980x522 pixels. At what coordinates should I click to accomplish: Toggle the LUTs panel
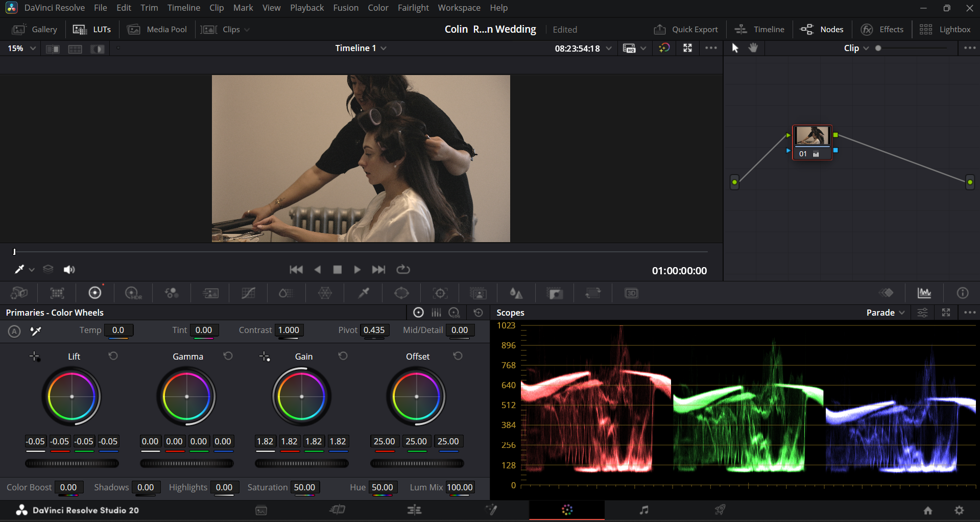92,30
